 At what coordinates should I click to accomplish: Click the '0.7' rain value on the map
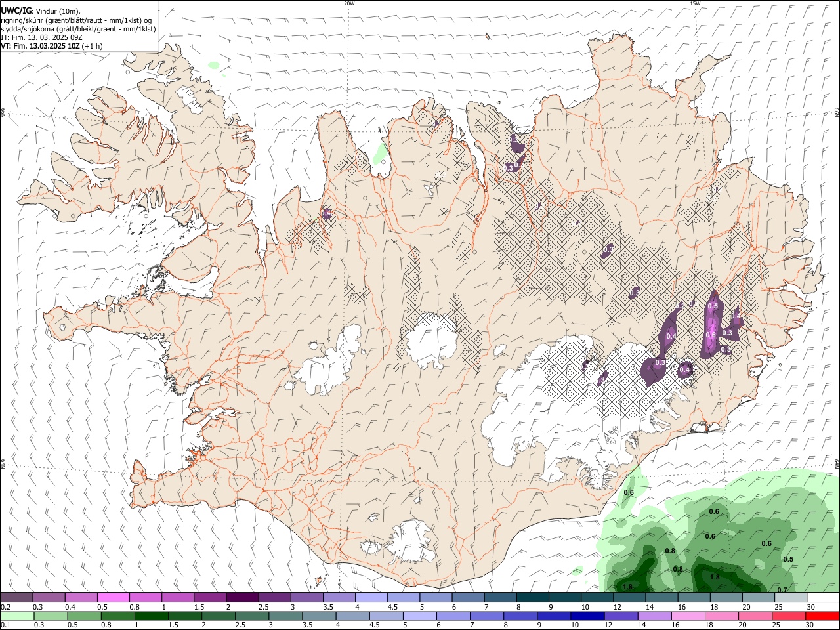coord(782,590)
